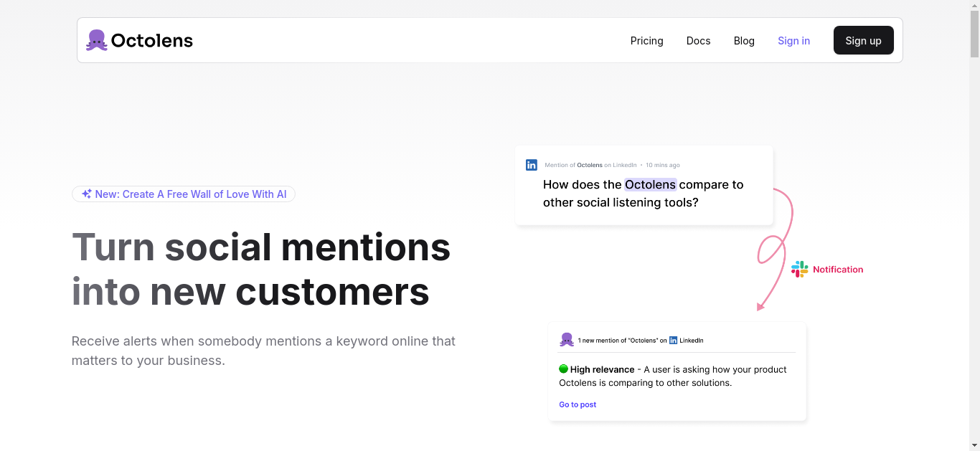This screenshot has width=980, height=451.
Task: Click the Sign up button
Action: point(863,40)
